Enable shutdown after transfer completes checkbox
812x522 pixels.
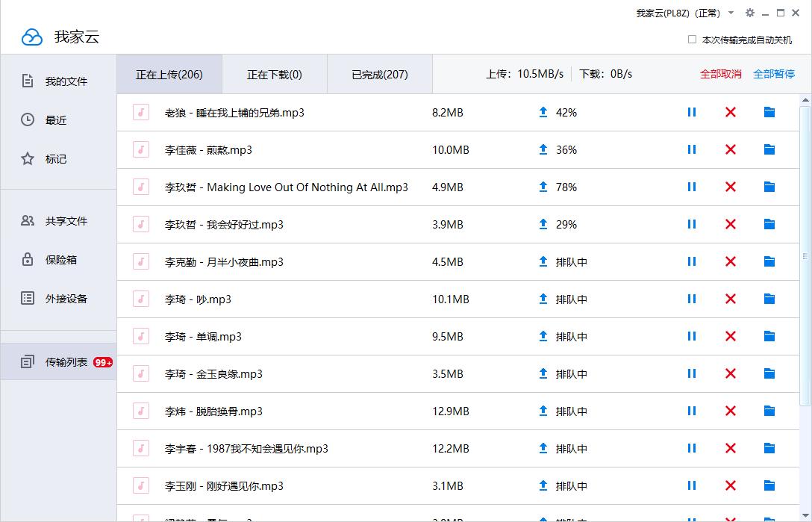(x=693, y=40)
